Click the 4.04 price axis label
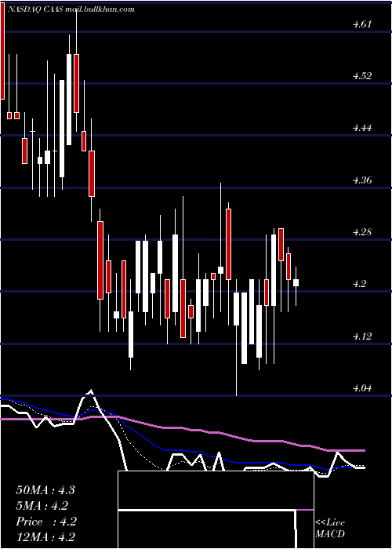Screen dimensions: 392x549 coord(362,387)
